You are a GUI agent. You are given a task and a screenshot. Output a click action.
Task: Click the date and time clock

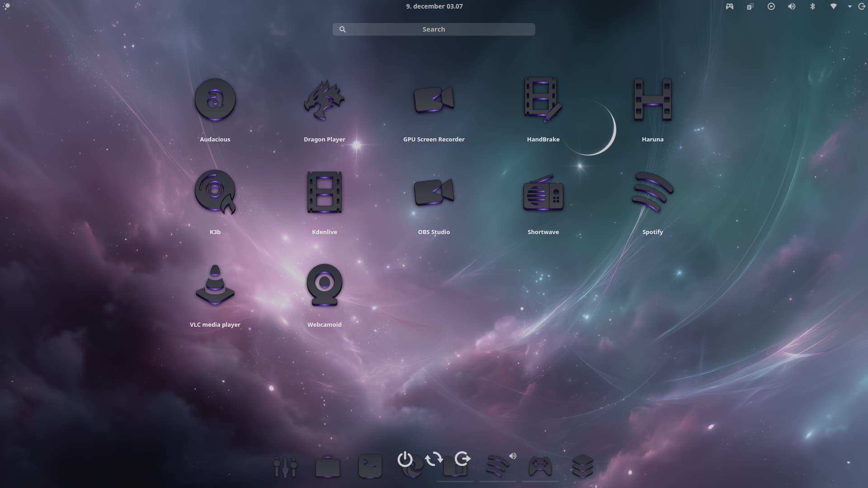pyautogui.click(x=434, y=6)
